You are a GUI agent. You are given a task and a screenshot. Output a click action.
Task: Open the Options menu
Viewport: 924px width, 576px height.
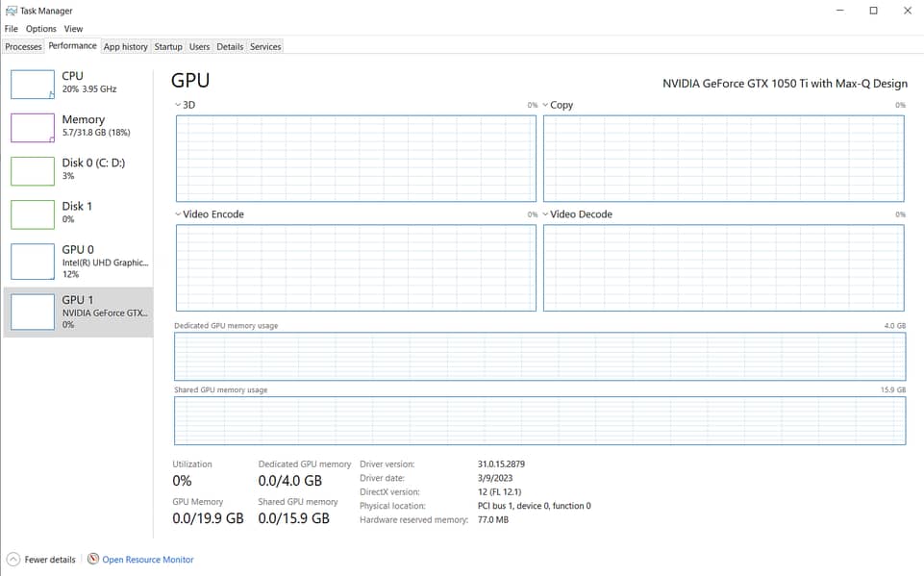coord(41,29)
